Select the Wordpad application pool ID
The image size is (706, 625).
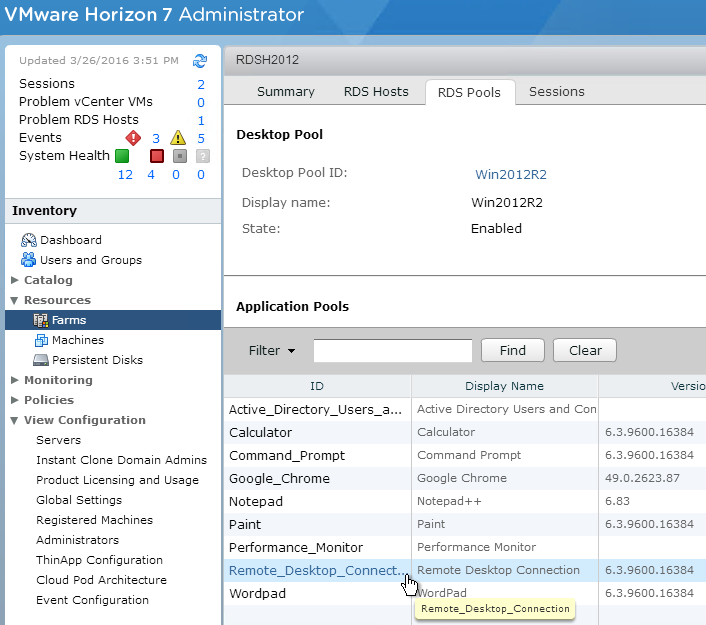[x=257, y=593]
